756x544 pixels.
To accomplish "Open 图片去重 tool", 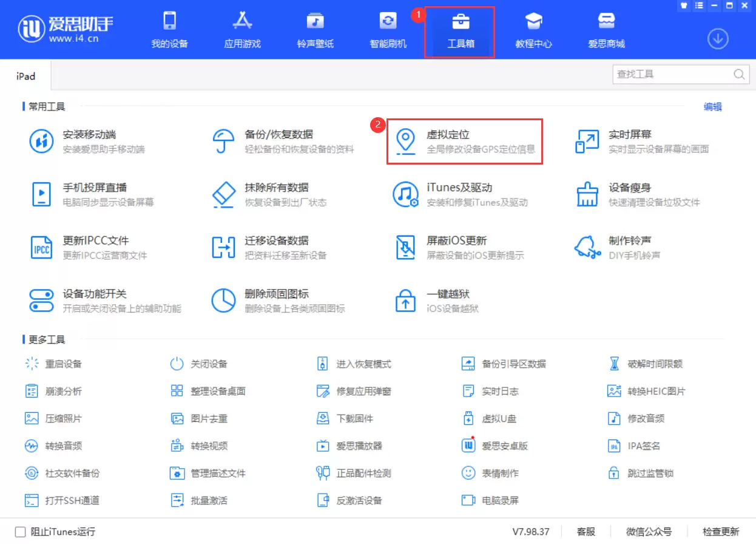I will tap(199, 418).
